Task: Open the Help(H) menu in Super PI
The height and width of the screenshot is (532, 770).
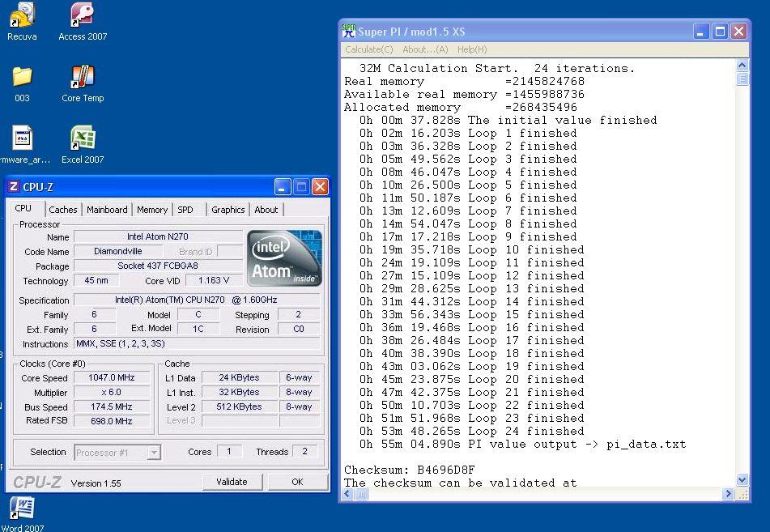Action: pyautogui.click(x=472, y=49)
